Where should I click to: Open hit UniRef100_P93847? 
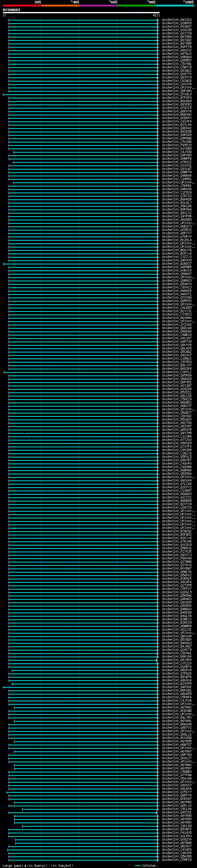point(176,26)
